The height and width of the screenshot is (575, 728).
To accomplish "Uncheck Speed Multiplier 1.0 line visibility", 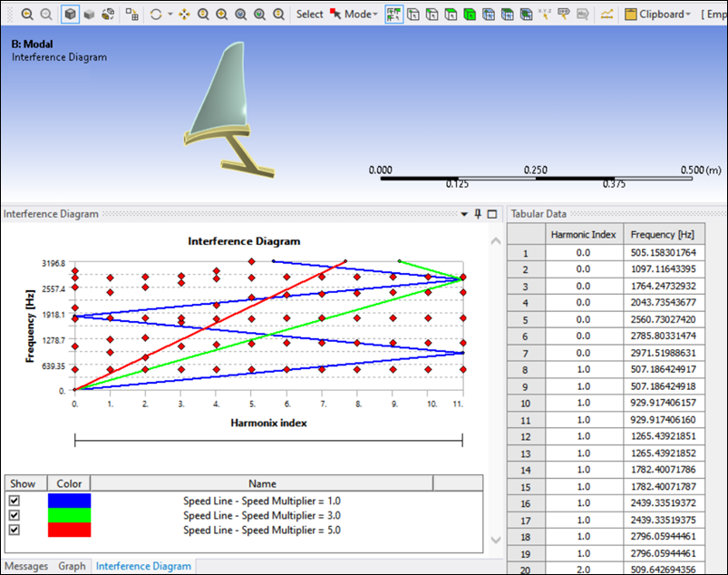I will coord(15,501).
